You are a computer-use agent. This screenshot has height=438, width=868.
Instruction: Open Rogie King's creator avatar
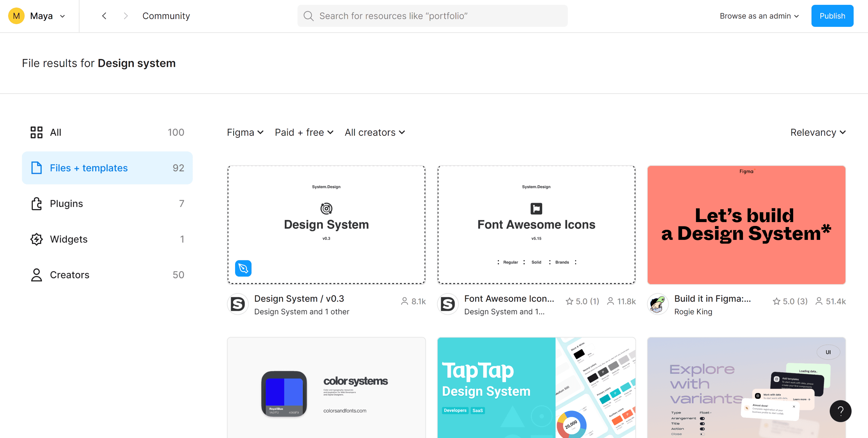pyautogui.click(x=657, y=304)
